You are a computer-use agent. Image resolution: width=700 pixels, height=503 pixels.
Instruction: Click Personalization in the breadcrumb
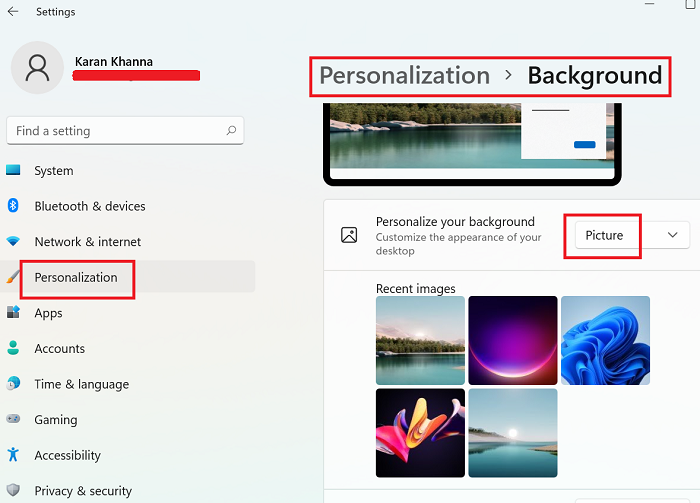click(x=404, y=75)
